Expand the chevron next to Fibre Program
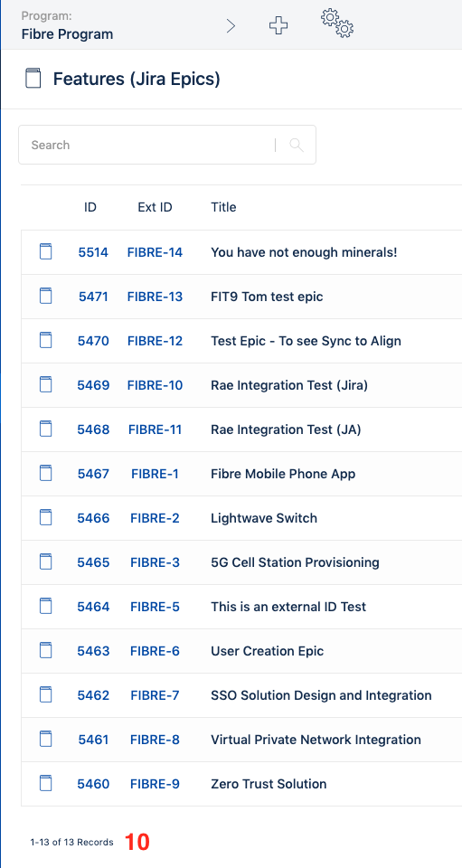Viewport: 462px width, 868px height. click(231, 25)
